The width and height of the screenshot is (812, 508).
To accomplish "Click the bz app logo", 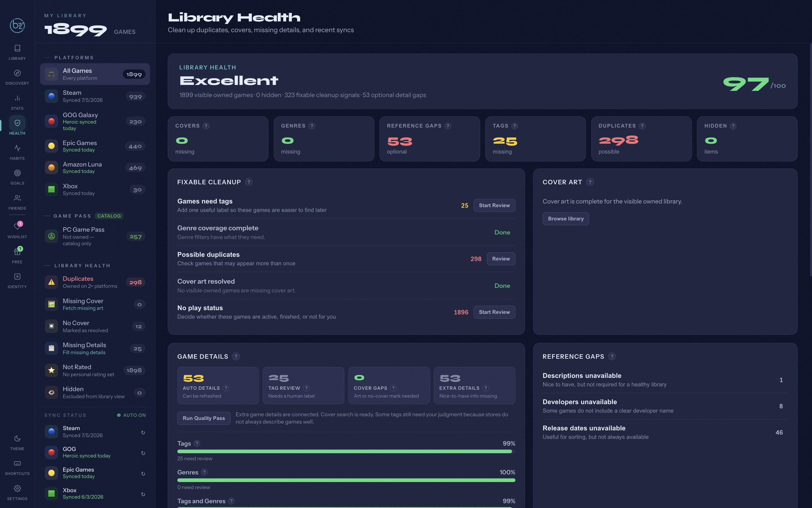I will (17, 25).
